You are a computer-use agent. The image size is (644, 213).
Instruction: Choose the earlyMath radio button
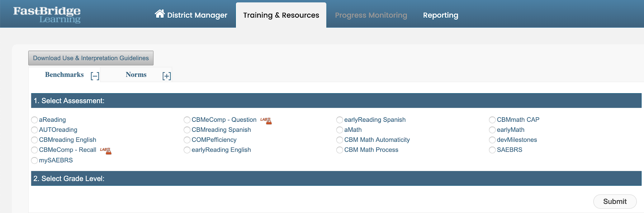tap(492, 130)
